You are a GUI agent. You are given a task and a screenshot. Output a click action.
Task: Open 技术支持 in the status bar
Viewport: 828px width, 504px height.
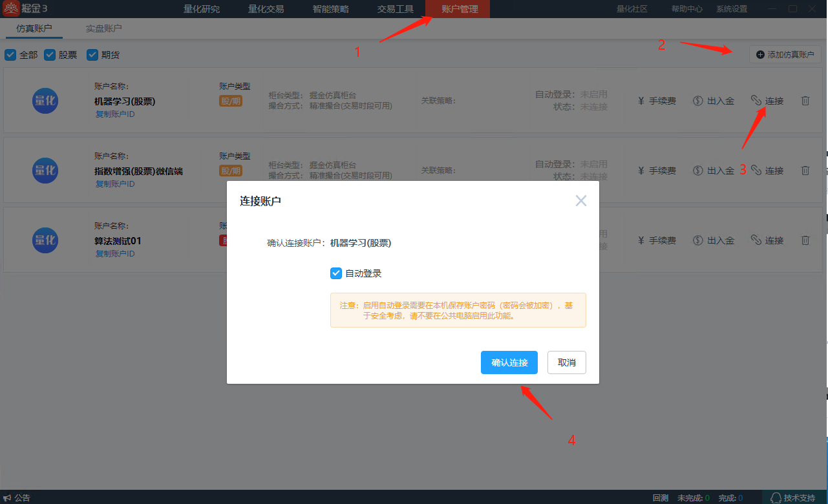pos(794,498)
